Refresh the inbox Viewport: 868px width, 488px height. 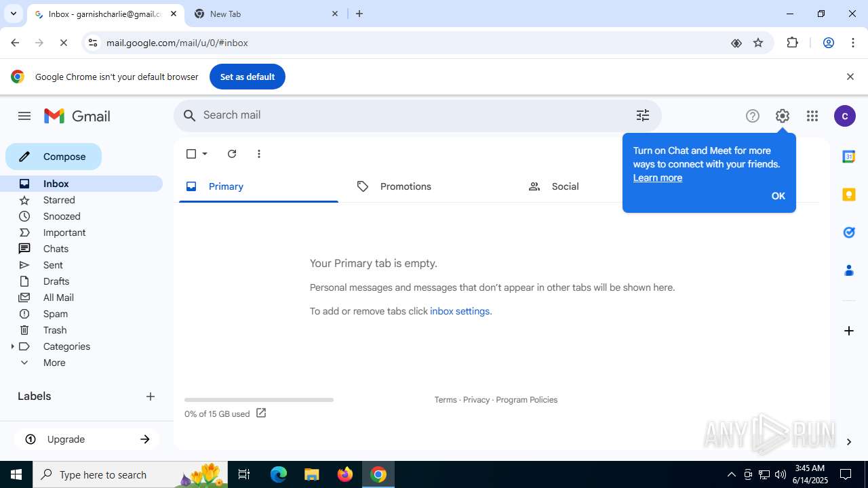click(232, 154)
